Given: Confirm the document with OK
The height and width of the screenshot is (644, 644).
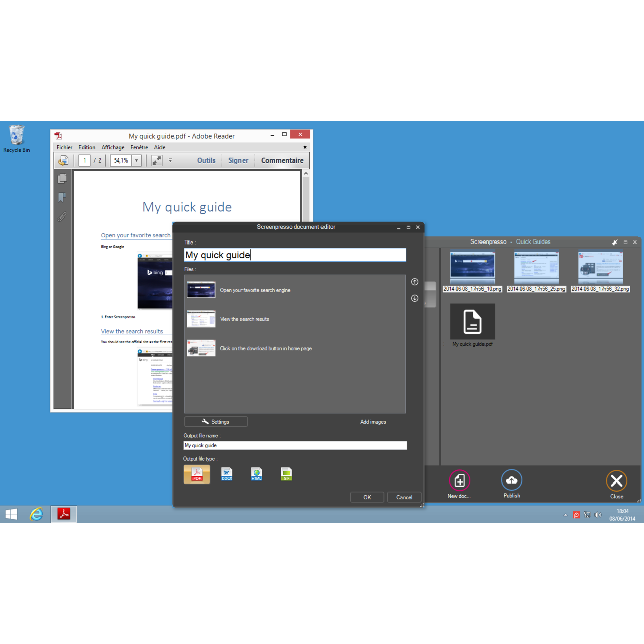Looking at the screenshot, I should 367,497.
